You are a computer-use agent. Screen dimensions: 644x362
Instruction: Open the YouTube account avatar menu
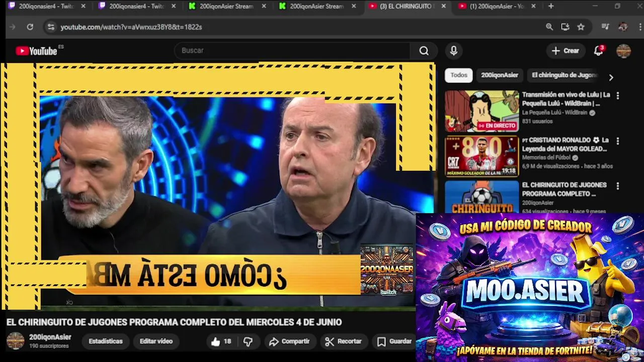click(x=623, y=51)
